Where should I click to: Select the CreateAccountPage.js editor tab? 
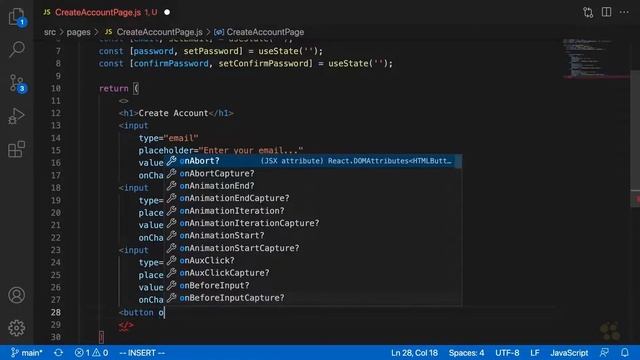pyautogui.click(x=101, y=12)
